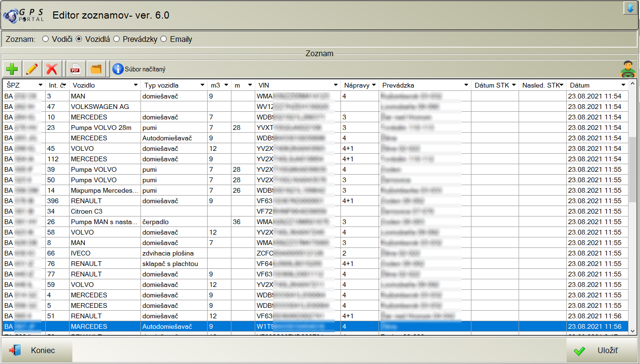This screenshot has height=364, width=640.
Task: Export list to PDF
Action: (x=75, y=69)
